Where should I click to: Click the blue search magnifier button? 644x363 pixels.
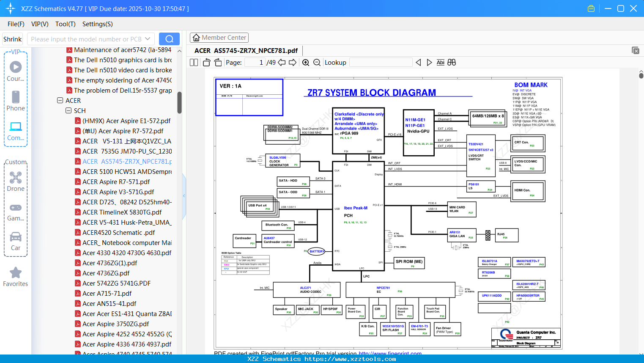[x=169, y=39]
